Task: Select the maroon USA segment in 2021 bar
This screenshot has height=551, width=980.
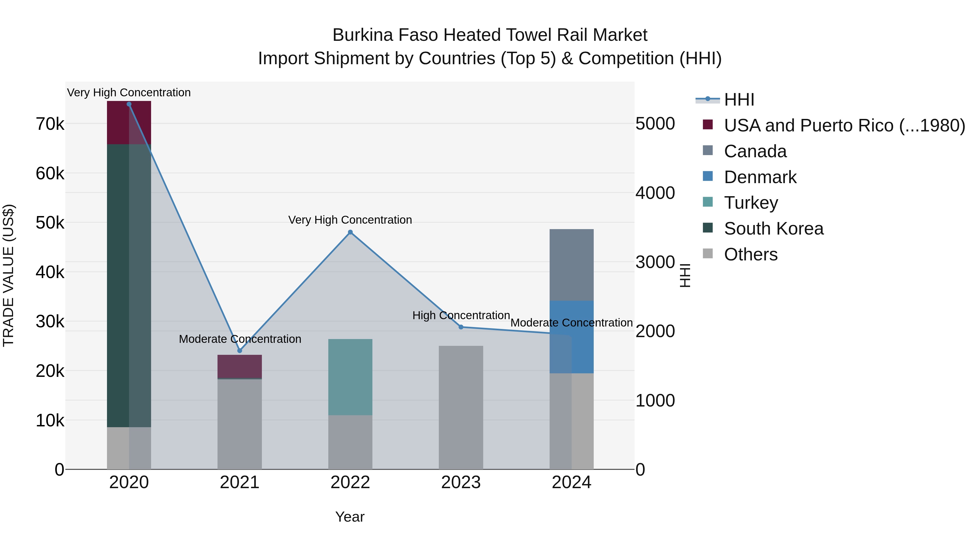Action: click(x=240, y=367)
